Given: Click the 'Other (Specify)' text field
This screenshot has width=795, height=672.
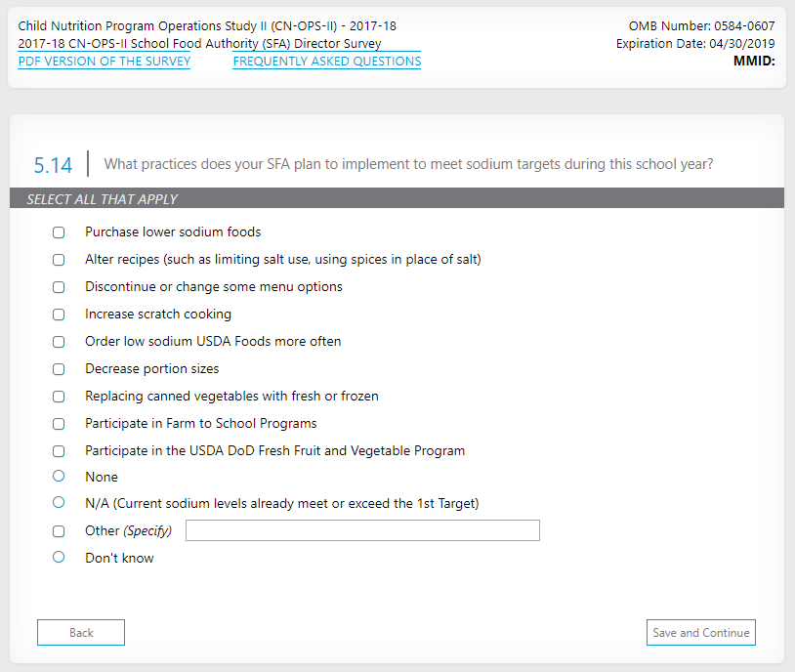Looking at the screenshot, I should click(362, 530).
